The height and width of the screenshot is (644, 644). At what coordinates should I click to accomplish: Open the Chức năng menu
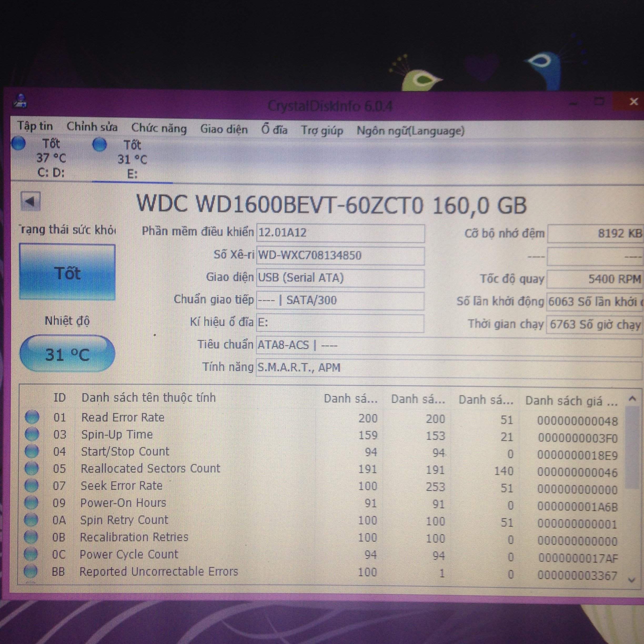click(159, 128)
